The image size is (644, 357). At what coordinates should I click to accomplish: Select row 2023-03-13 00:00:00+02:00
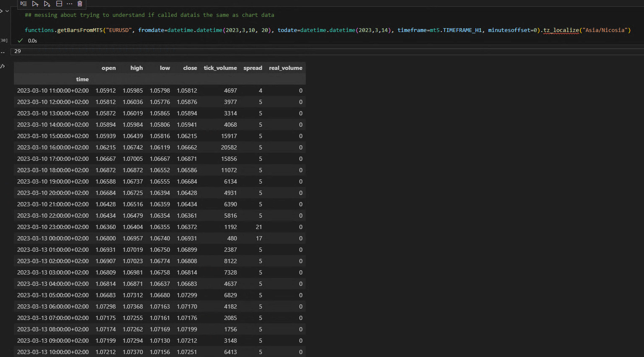(160, 238)
